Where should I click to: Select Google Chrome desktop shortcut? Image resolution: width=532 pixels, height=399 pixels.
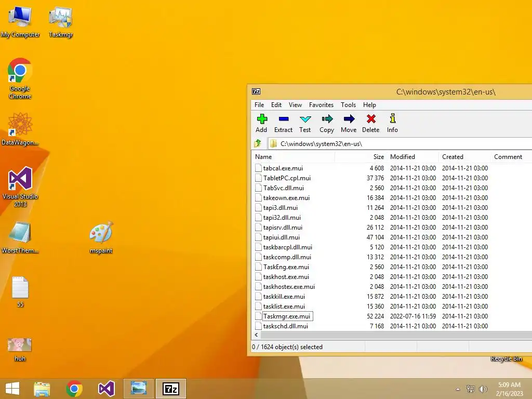coord(20,79)
